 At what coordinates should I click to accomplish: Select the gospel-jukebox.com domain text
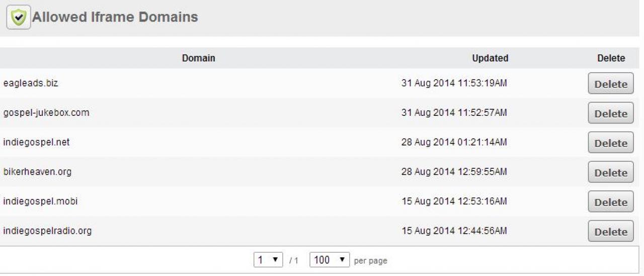coord(46,112)
